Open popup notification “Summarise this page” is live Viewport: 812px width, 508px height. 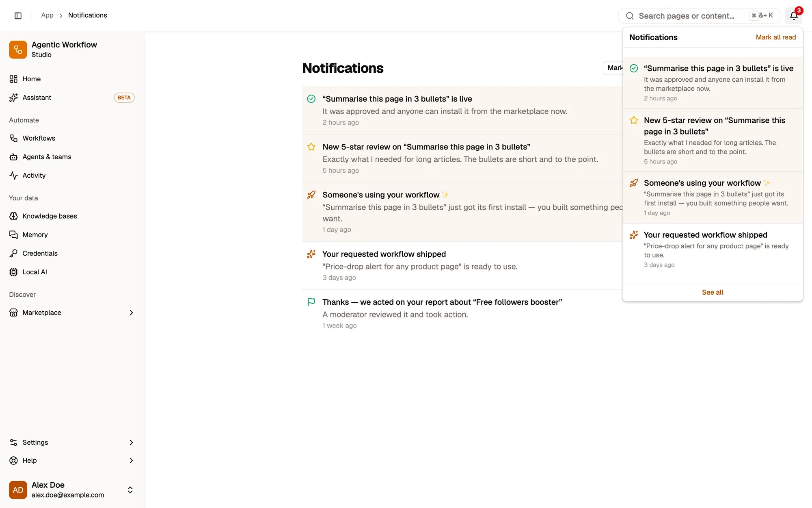[713, 82]
